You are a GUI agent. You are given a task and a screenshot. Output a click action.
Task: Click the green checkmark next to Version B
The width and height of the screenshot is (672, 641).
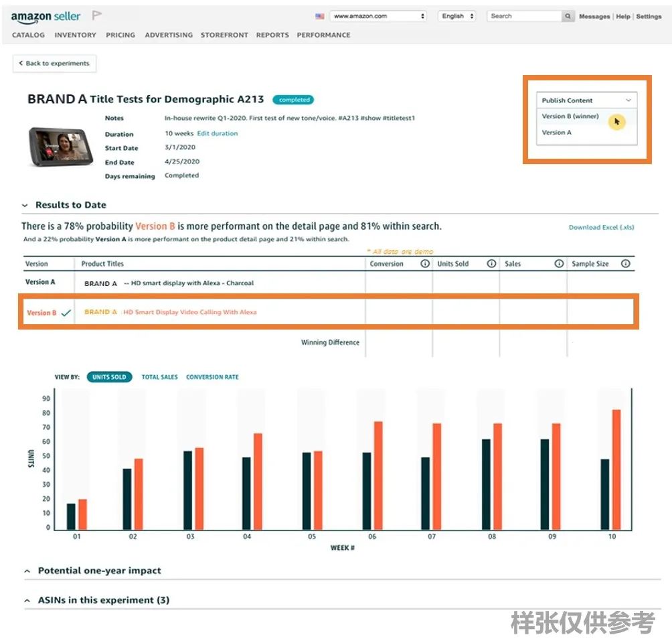click(65, 311)
